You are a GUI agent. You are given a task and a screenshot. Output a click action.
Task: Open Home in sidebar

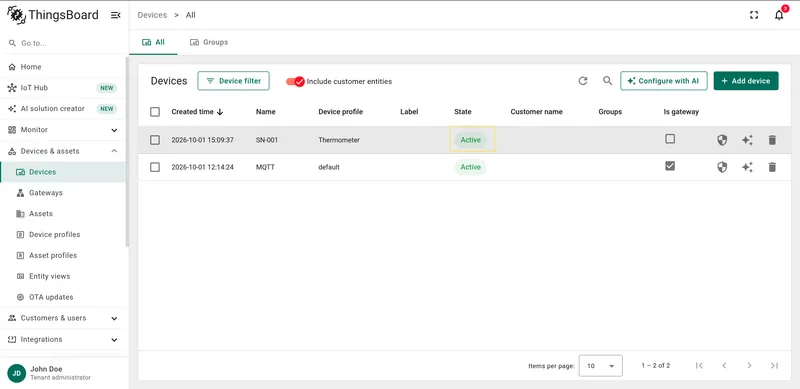(63, 67)
